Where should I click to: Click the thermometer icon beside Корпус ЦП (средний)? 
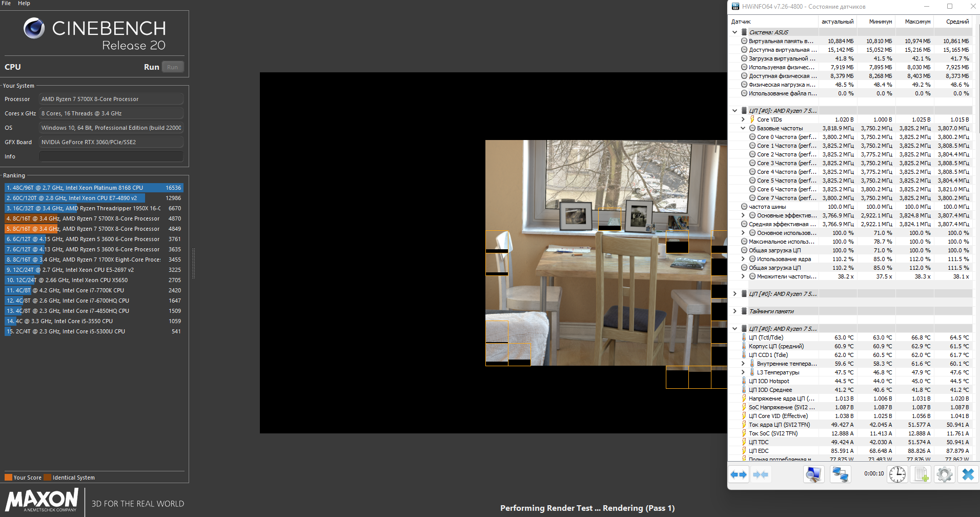[x=744, y=346]
